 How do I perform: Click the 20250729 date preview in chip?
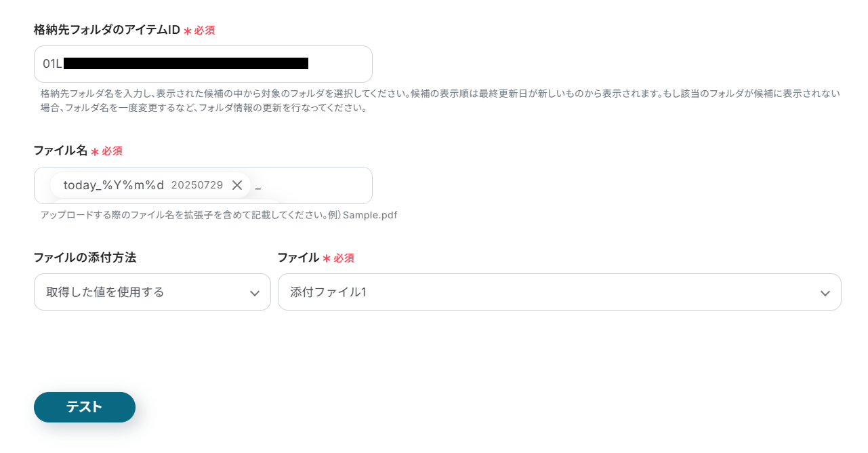pyautogui.click(x=197, y=185)
